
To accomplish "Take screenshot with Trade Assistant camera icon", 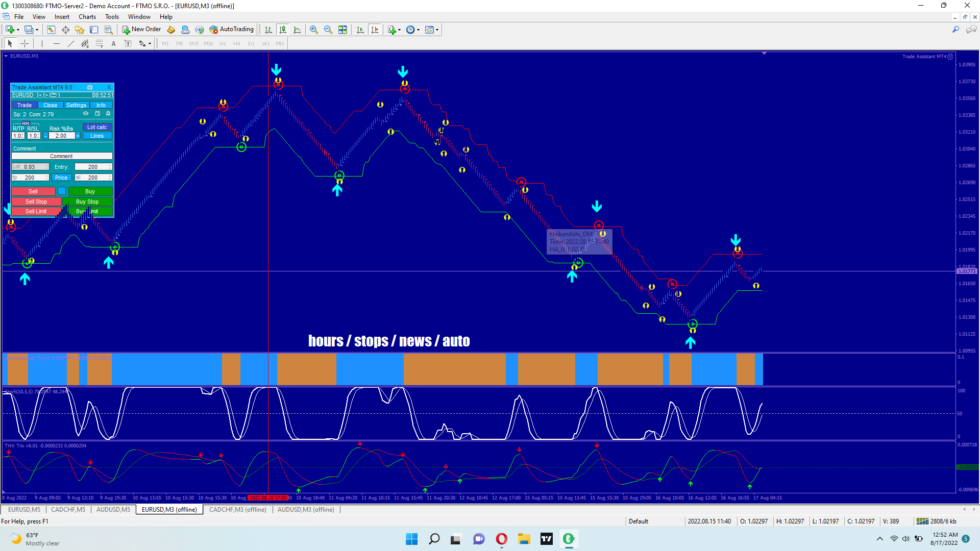I will point(90,87).
